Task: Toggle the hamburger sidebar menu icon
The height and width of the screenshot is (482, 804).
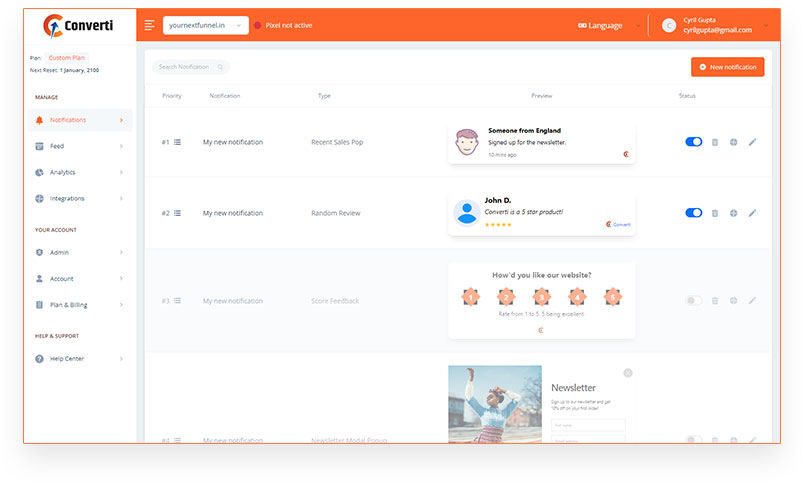Action: click(149, 25)
